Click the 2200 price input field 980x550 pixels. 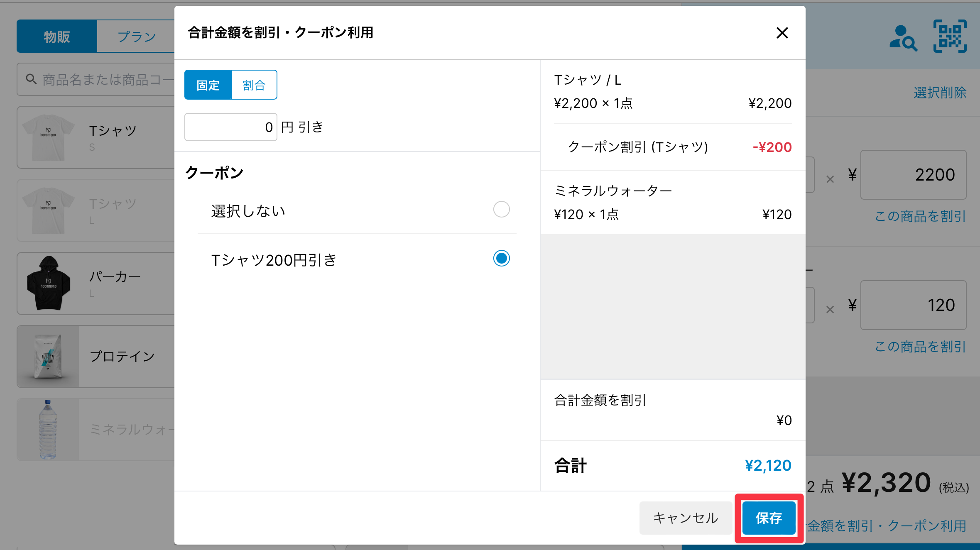point(913,175)
